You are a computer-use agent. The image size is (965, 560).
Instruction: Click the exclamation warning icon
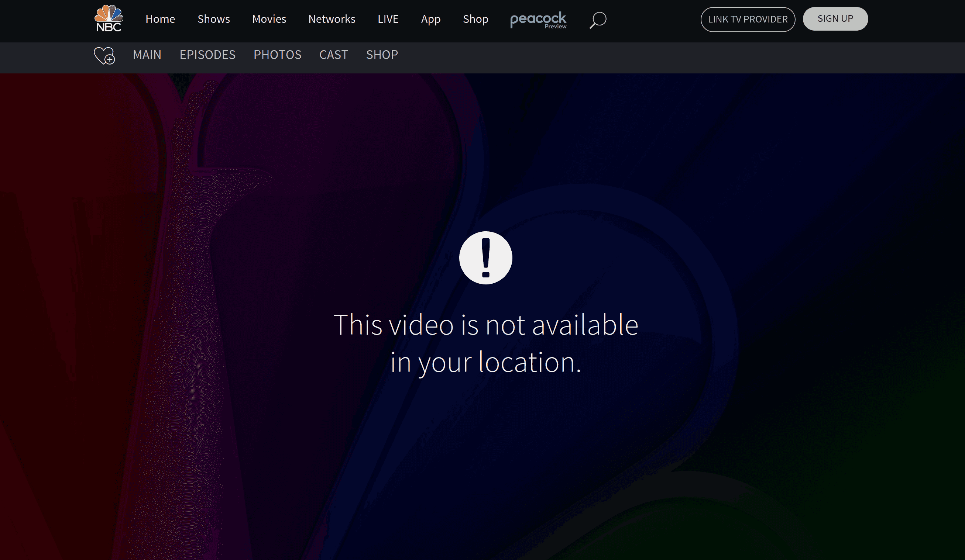485,257
